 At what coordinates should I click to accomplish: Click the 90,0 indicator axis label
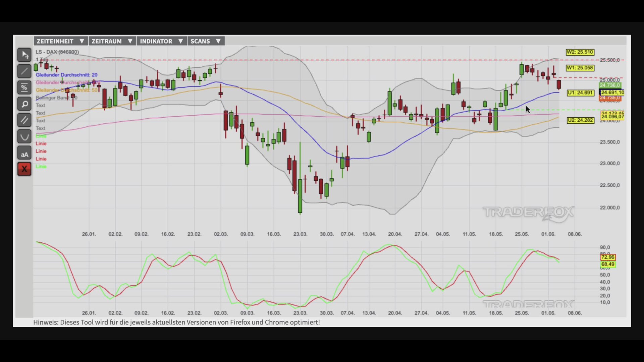coord(605,247)
